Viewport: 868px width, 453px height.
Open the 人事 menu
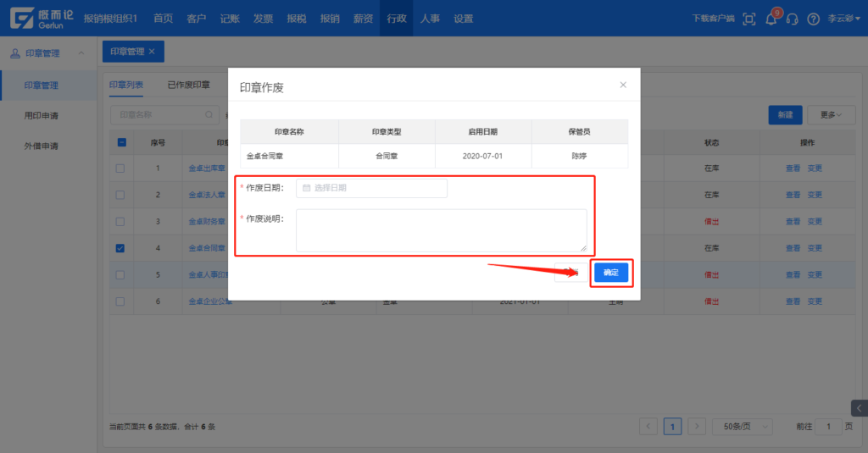tap(430, 19)
